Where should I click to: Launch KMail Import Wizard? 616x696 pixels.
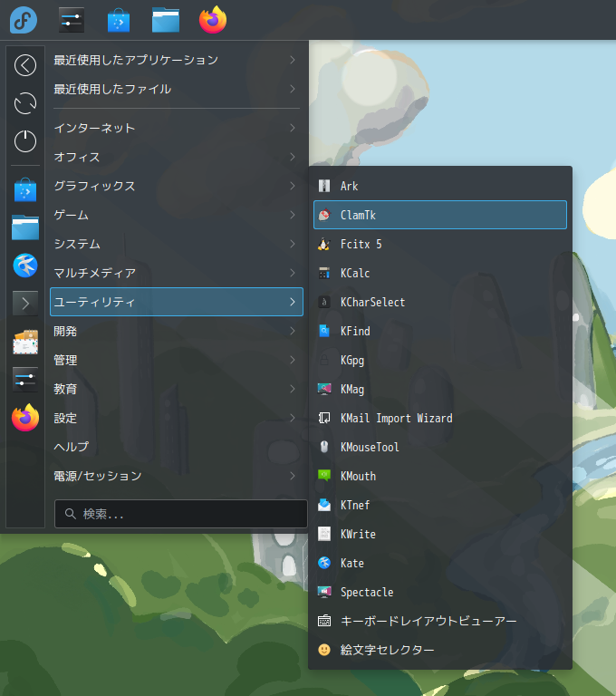440,418
